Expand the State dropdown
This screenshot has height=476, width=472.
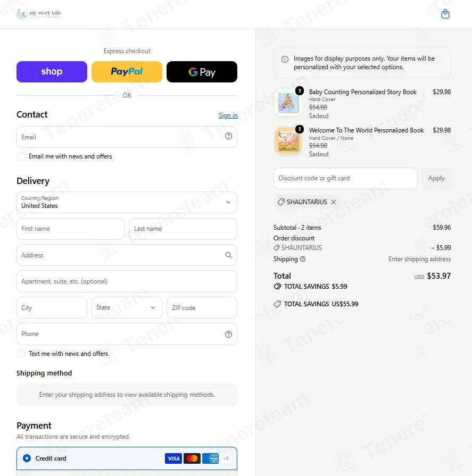127,307
